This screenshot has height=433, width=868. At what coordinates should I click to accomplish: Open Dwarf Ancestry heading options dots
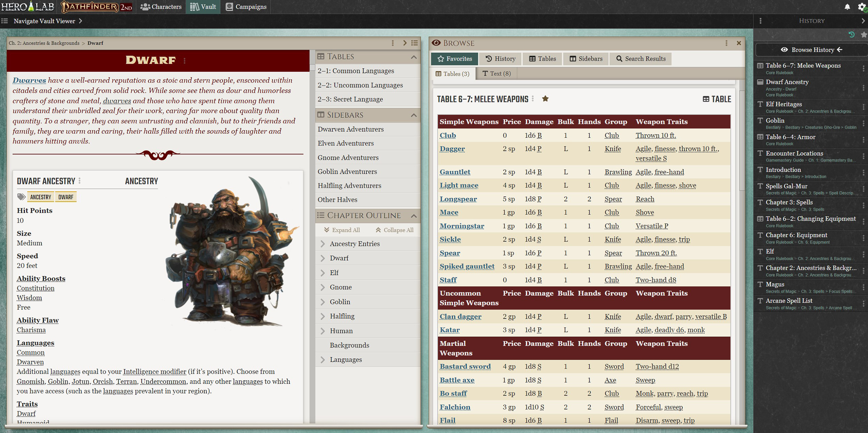coord(80,181)
